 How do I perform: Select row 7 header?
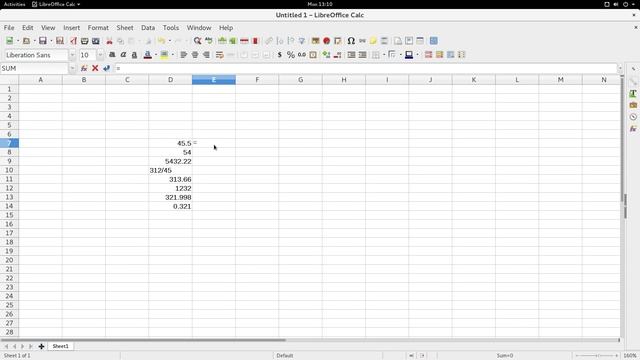(9, 143)
